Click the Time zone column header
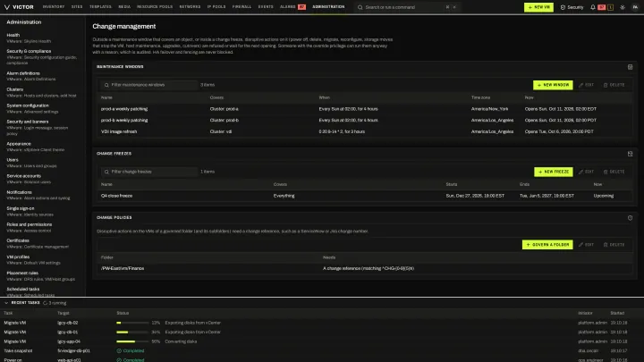The image size is (644, 362). 480,97
